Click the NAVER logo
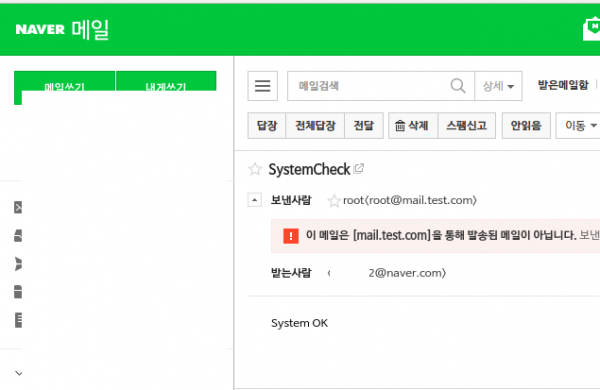 40,29
